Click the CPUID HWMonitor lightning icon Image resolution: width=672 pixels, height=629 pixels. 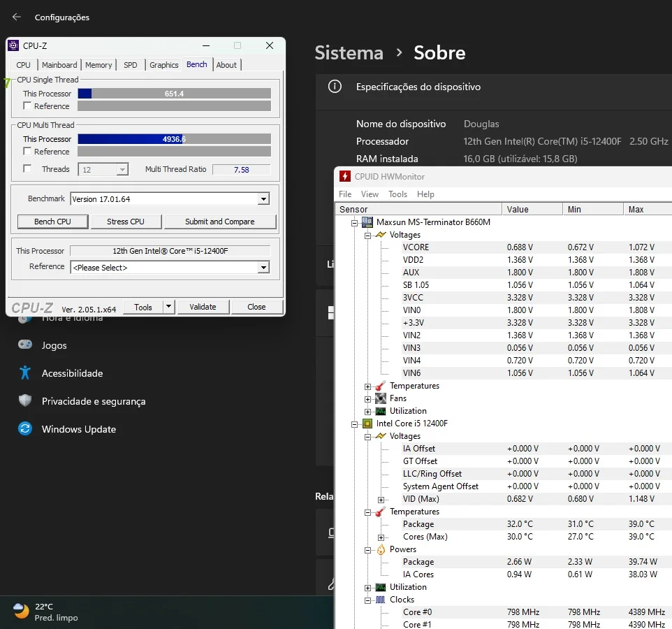tap(344, 176)
